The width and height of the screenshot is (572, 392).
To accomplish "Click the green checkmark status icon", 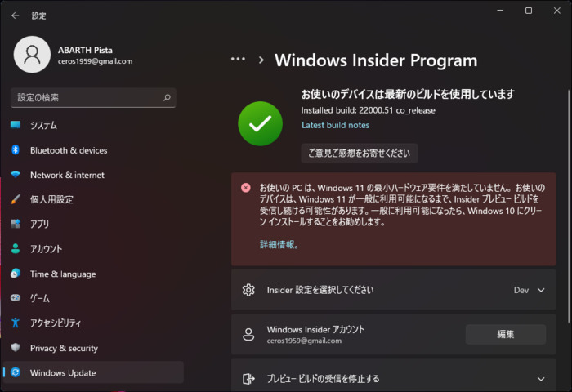I will tap(260, 123).
